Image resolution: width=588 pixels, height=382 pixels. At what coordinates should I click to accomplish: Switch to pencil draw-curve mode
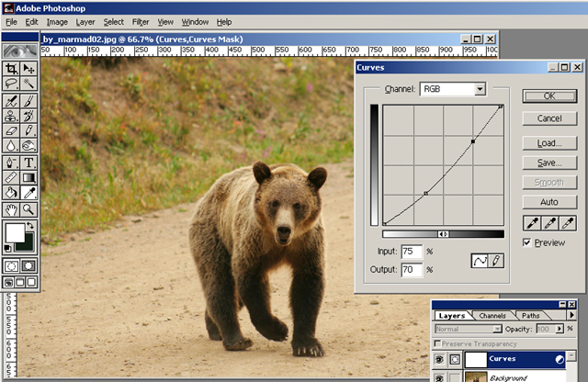point(494,262)
